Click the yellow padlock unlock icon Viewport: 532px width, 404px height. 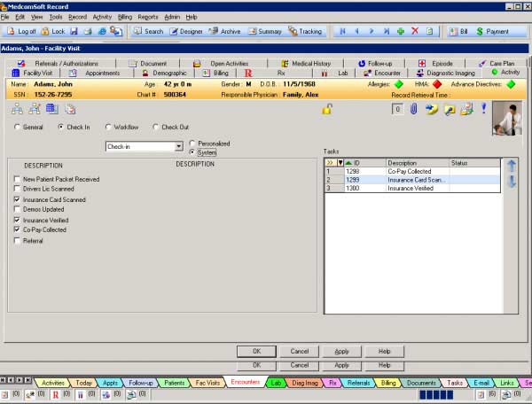(327, 109)
